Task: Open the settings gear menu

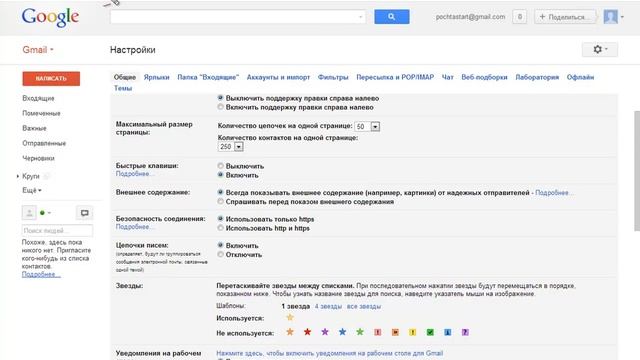Action: coord(600,49)
